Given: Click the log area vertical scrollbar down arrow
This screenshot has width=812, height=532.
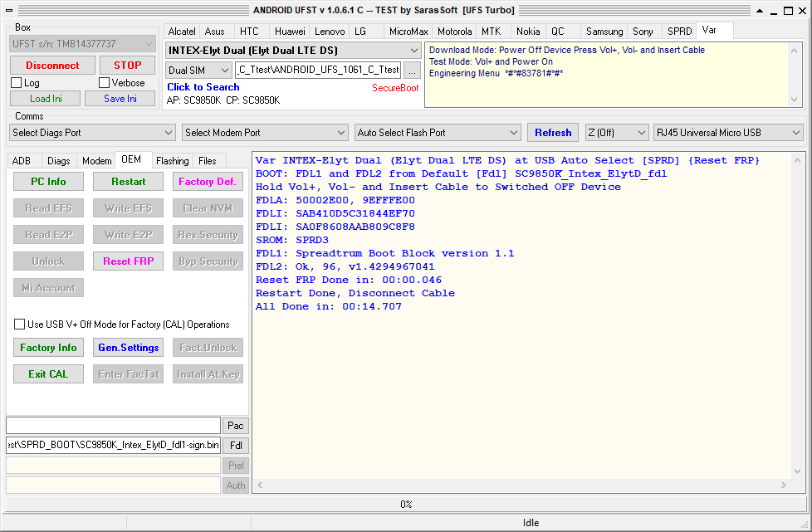Looking at the screenshot, I should 798,471.
